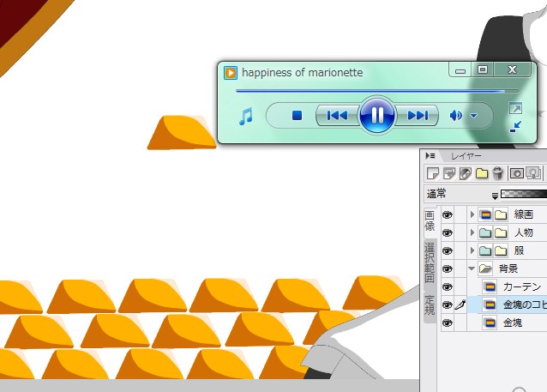547x392 pixels.
Task: Click the pen edit icon on 金塊のコピー
Action: [x=460, y=305]
